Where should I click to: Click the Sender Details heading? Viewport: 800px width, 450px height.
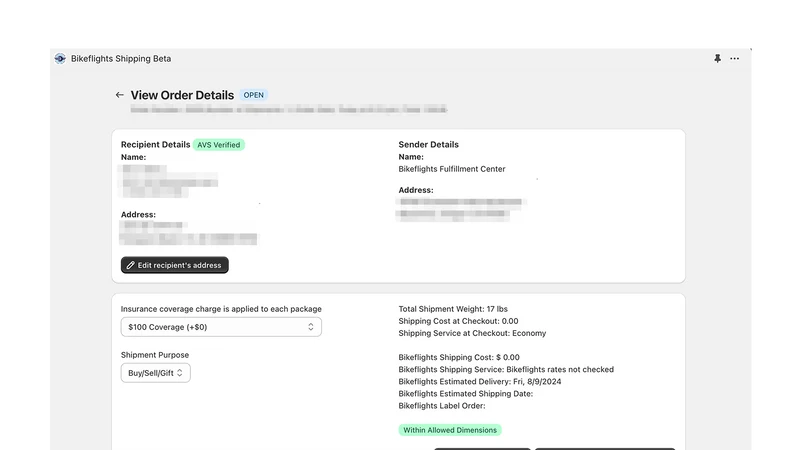(429, 144)
